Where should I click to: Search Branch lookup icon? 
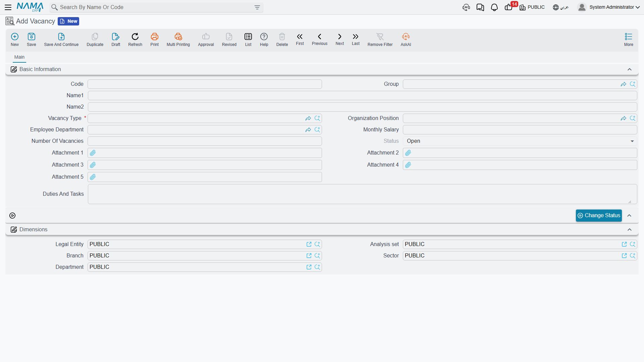(317, 256)
